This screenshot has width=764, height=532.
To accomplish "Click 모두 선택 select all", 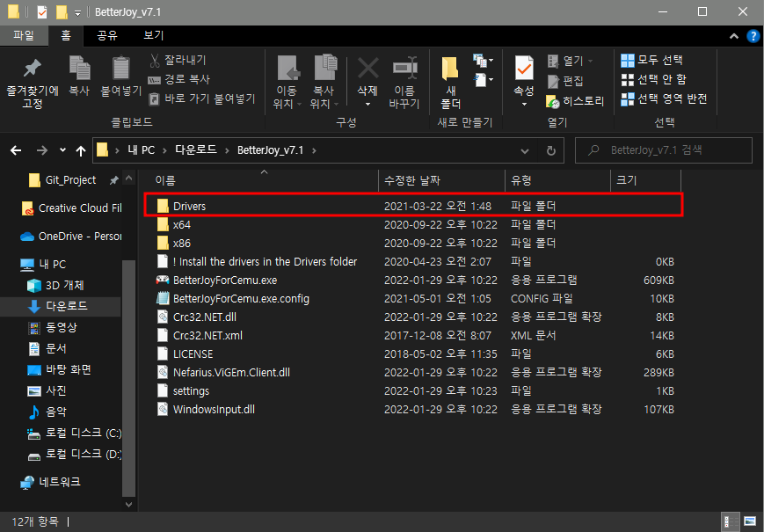I will click(x=651, y=60).
